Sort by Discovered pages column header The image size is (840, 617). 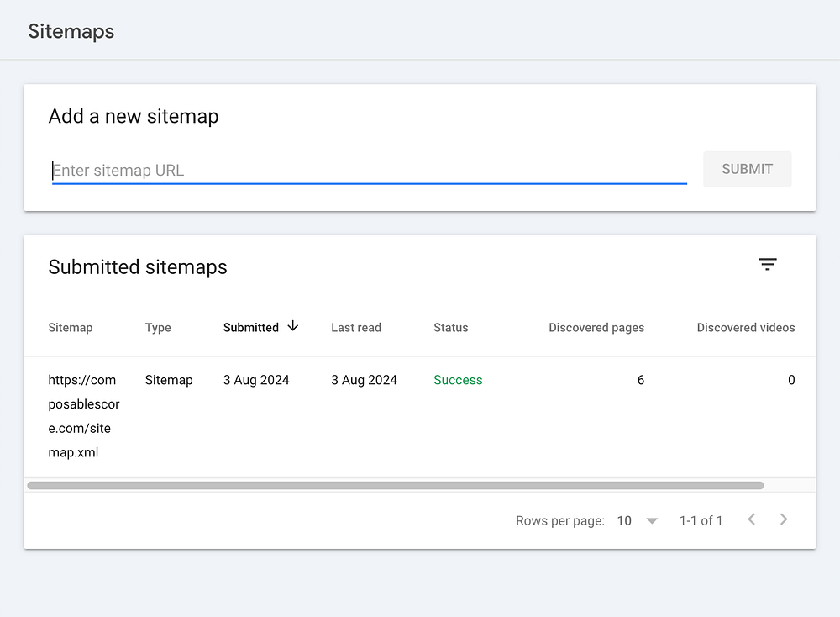(596, 328)
